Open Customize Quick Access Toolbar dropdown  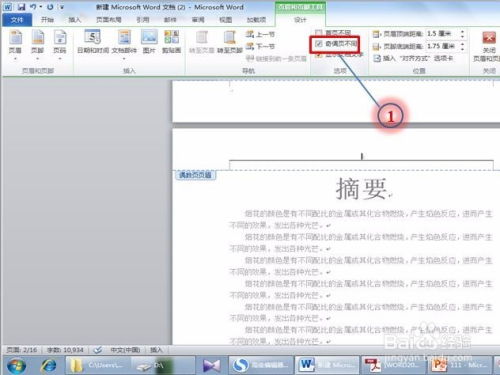(x=62, y=7)
